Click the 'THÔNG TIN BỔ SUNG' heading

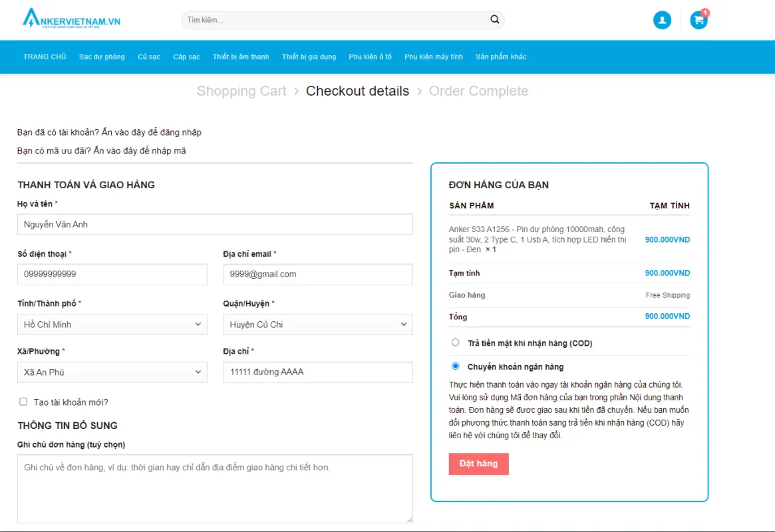(x=67, y=426)
